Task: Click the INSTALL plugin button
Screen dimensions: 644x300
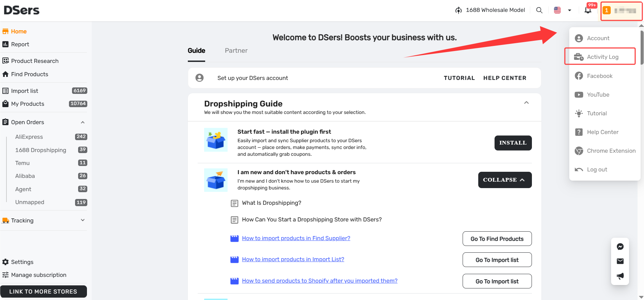Action: tap(513, 143)
